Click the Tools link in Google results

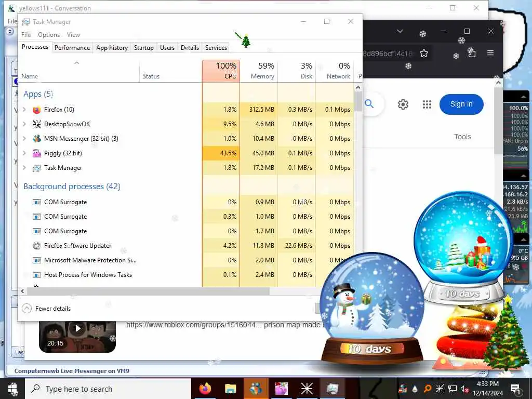(462, 137)
